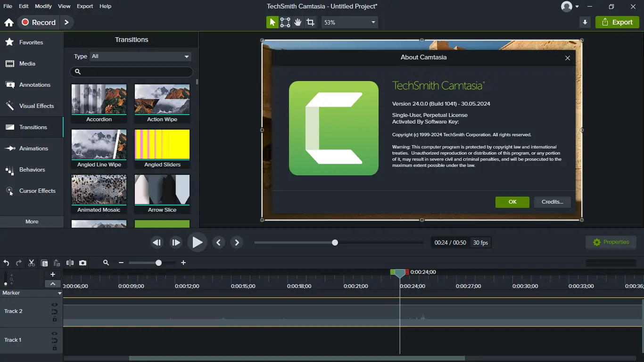Expand the Marker track dropdown

point(60,293)
